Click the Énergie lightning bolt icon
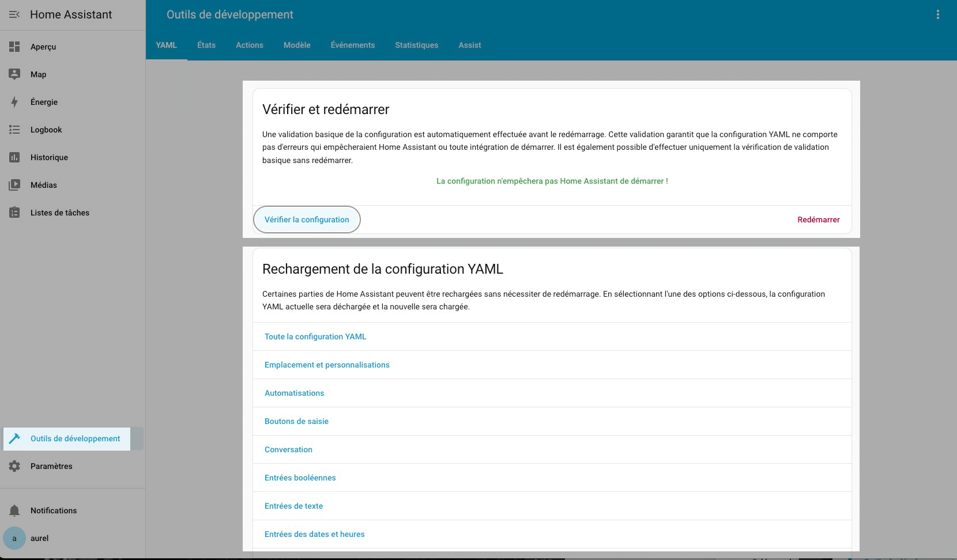Viewport: 957px width, 560px height. pos(14,102)
